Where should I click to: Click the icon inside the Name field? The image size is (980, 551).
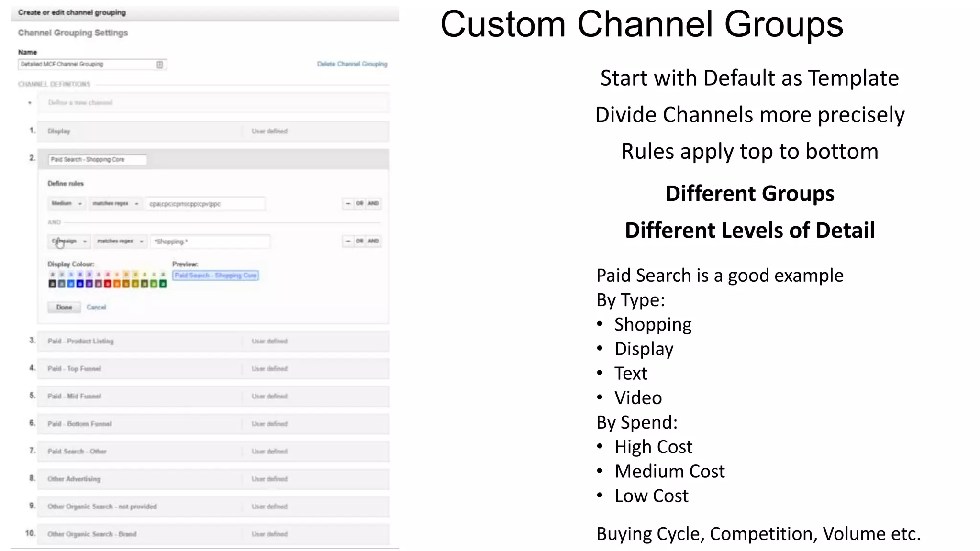(160, 65)
